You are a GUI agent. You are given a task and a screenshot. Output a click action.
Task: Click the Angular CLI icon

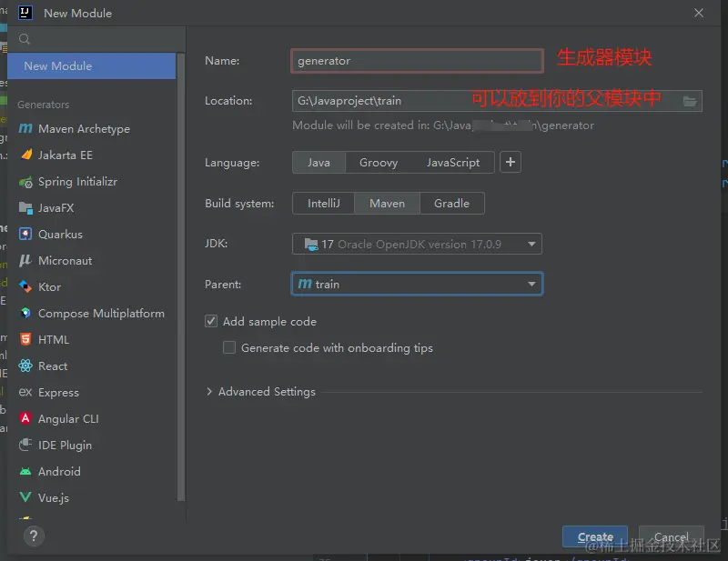coord(25,418)
